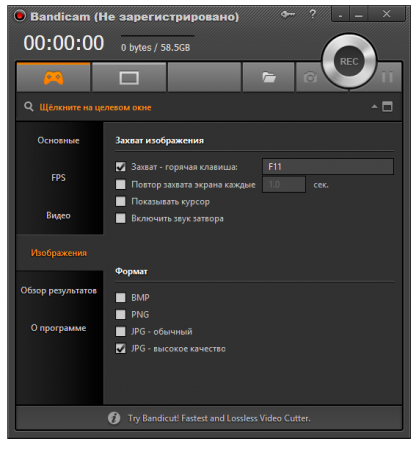
Task: Toggle the window mode icon beside arrow
Action: [387, 107]
